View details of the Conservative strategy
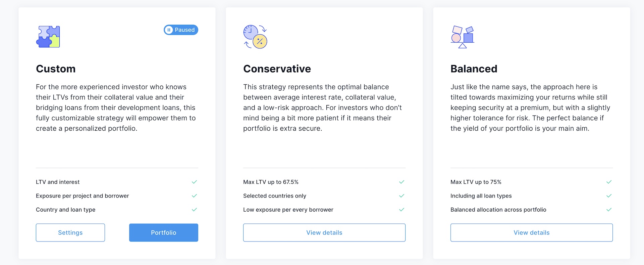 pyautogui.click(x=324, y=232)
